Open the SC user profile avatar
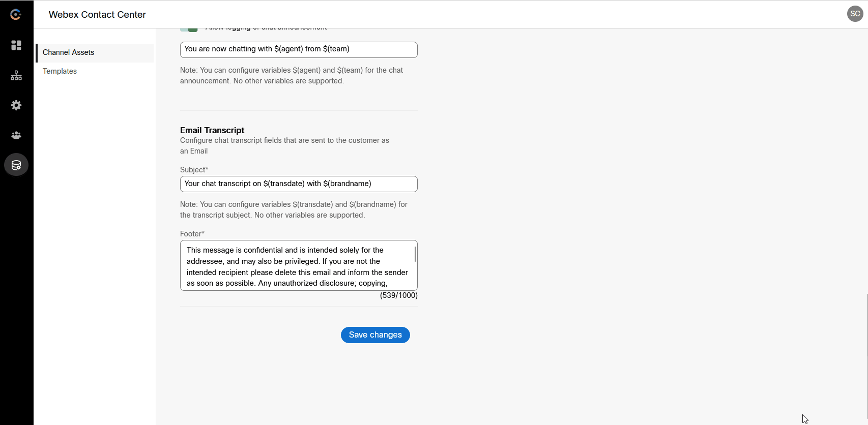This screenshot has height=425, width=868. click(x=855, y=14)
